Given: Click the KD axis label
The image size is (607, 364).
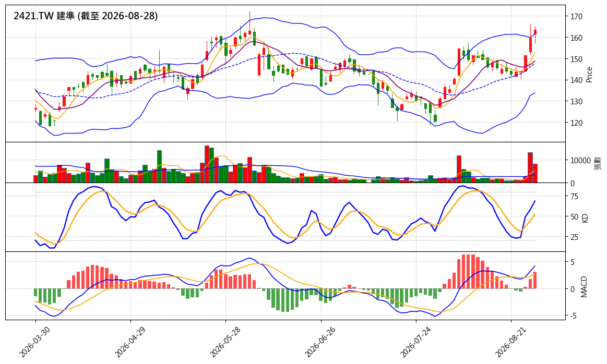Looking at the screenshot, I should point(585,218).
